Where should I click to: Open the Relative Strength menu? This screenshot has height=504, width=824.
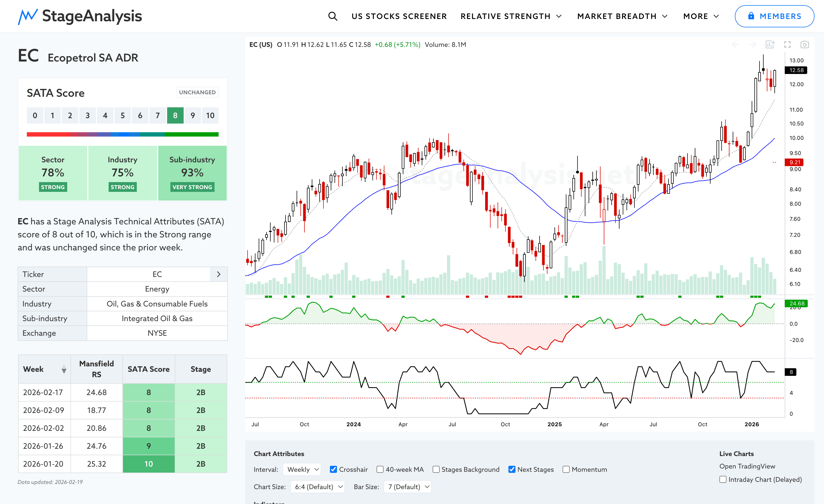point(511,16)
